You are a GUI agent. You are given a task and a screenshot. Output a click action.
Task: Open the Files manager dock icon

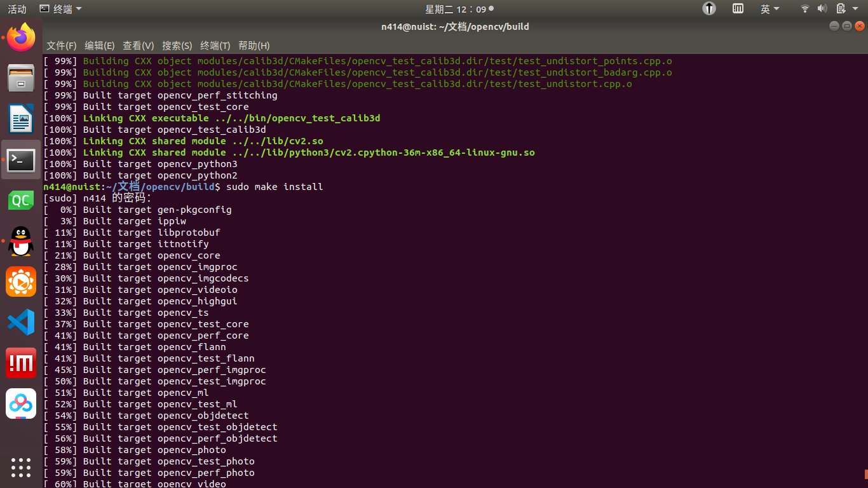pos(21,78)
